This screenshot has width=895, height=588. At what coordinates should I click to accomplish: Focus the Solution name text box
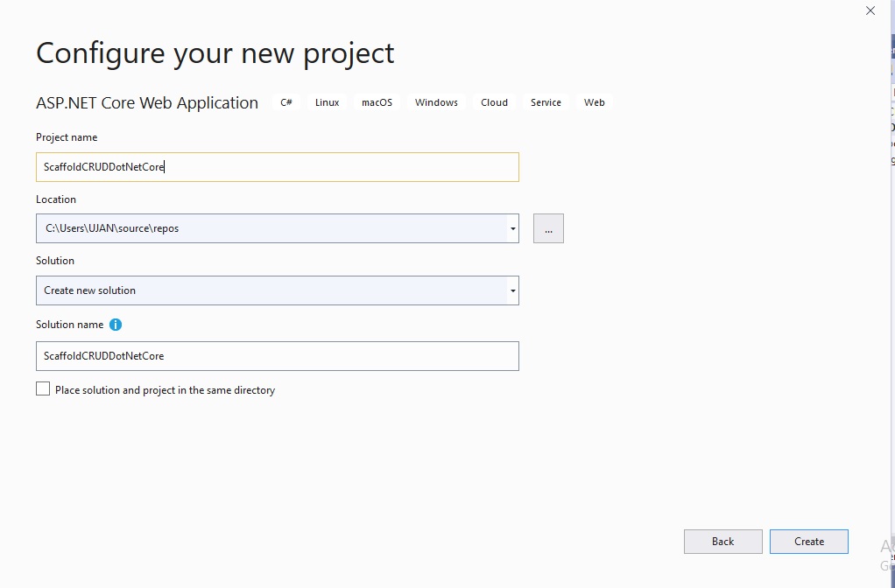pyautogui.click(x=277, y=356)
